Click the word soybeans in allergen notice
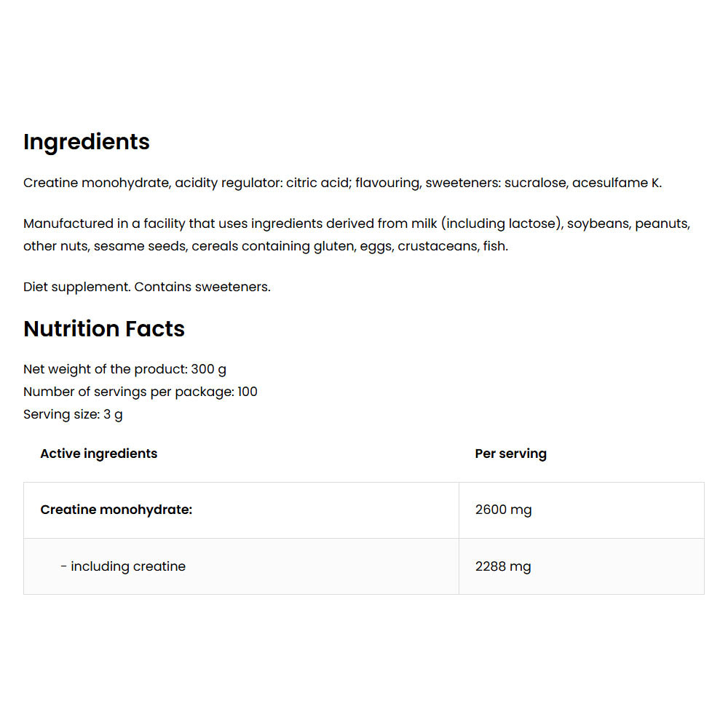This screenshot has height=728, width=728. tap(597, 223)
